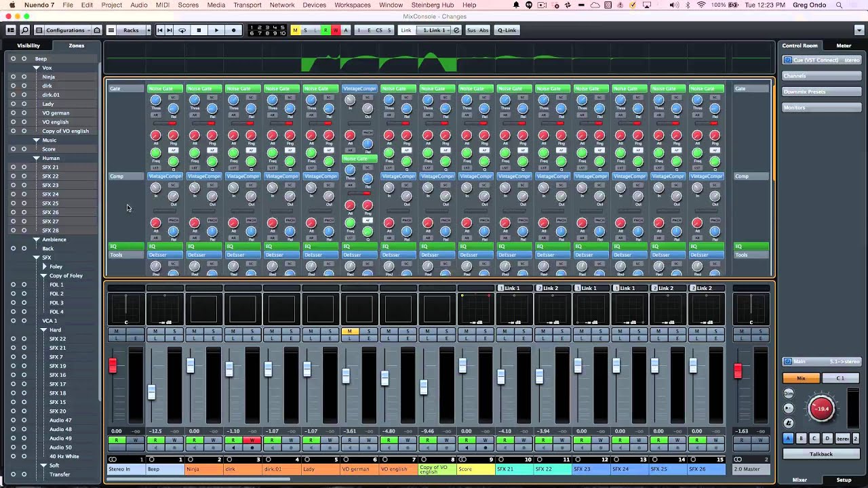Expand the Foley folder
This screenshot has height=488, width=868.
tap(44, 266)
